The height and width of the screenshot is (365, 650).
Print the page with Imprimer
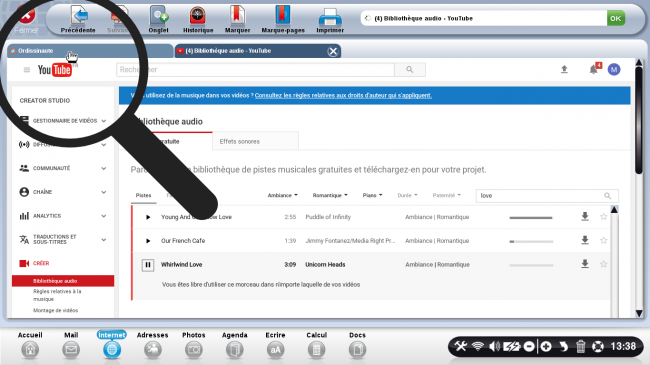coord(330,19)
